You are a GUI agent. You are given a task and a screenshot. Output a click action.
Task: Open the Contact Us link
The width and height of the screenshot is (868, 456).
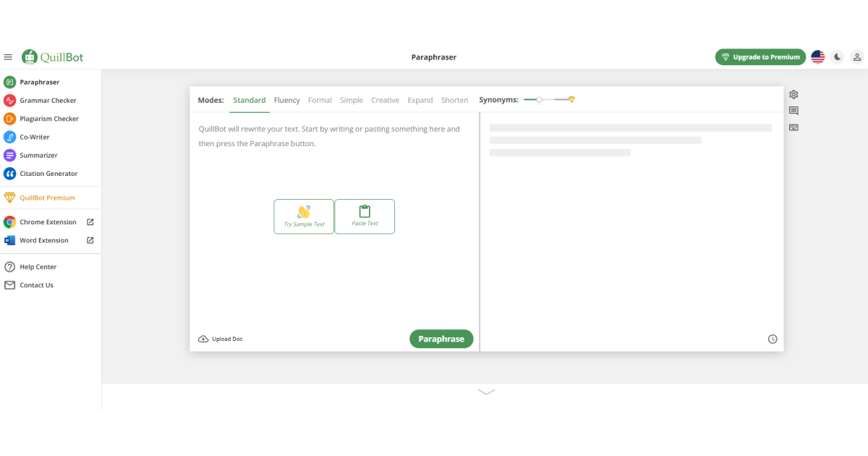point(37,285)
